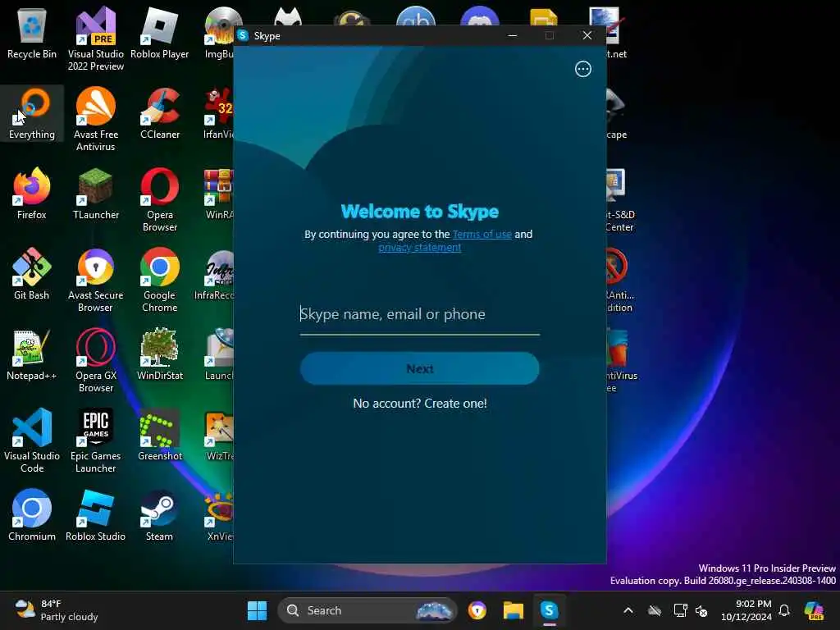Open Avast Secure Browser from the taskbar
The height and width of the screenshot is (630, 840).
[477, 610]
